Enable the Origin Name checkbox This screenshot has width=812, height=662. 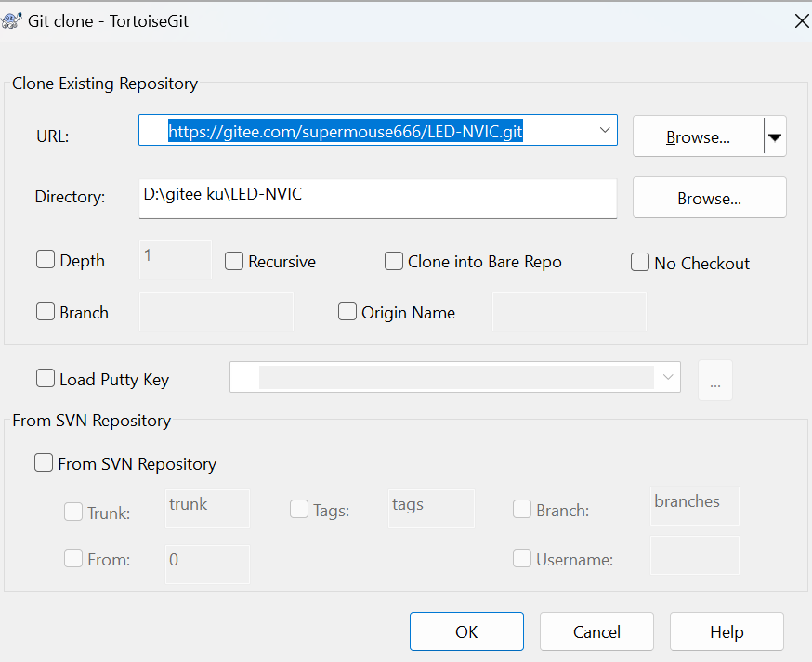347,311
